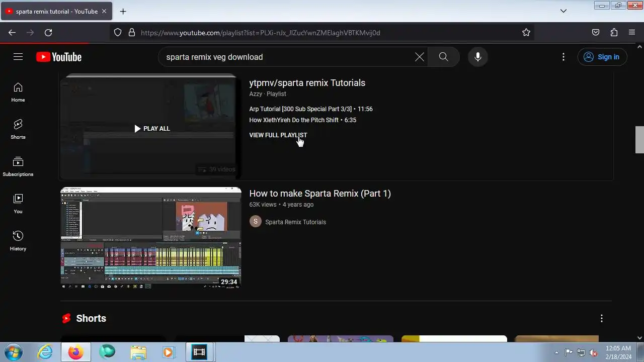Open Home in the sidebar
Screen dimensions: 644x362
click(x=18, y=93)
